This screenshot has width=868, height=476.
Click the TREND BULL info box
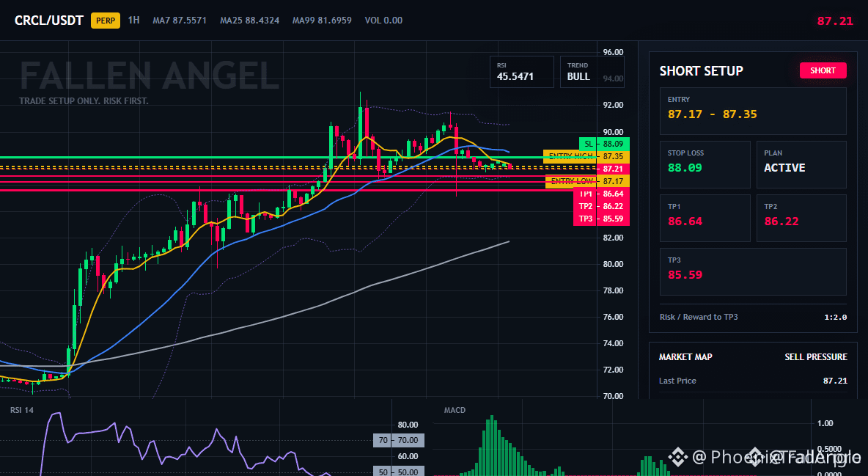coord(592,72)
